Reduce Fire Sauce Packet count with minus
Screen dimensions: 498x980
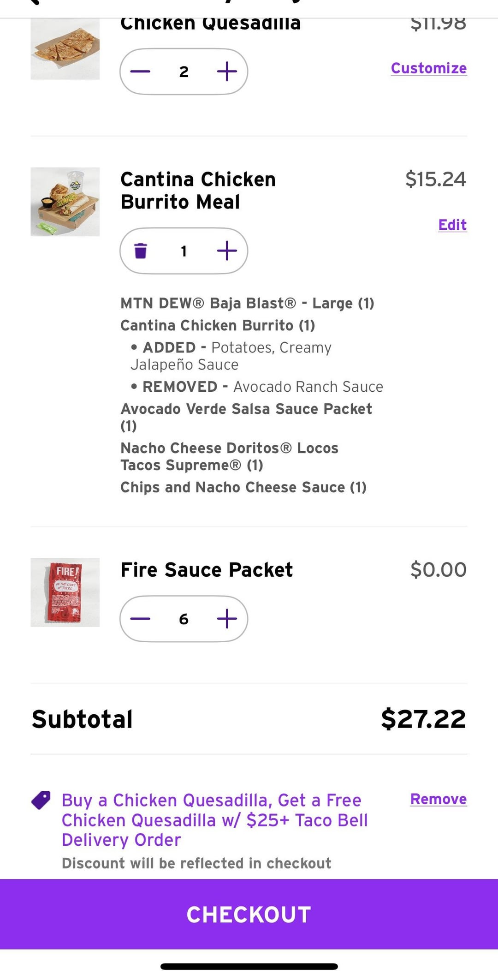140,619
